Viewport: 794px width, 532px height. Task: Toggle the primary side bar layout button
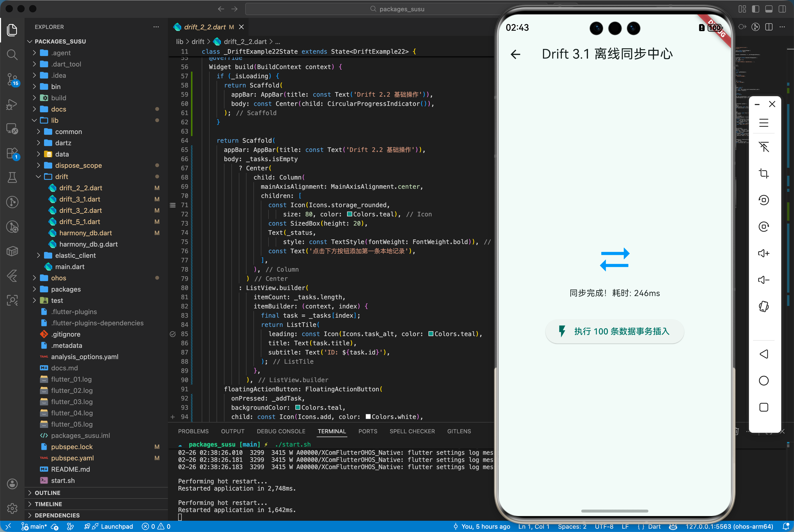pos(755,9)
